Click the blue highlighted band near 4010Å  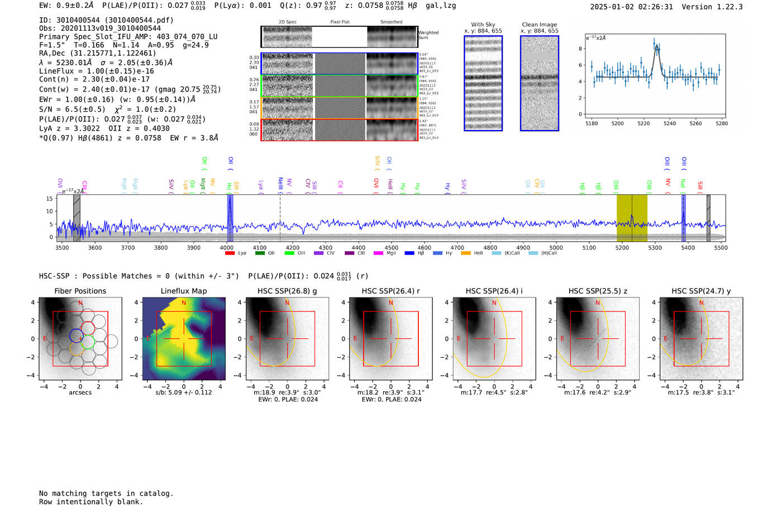230,218
